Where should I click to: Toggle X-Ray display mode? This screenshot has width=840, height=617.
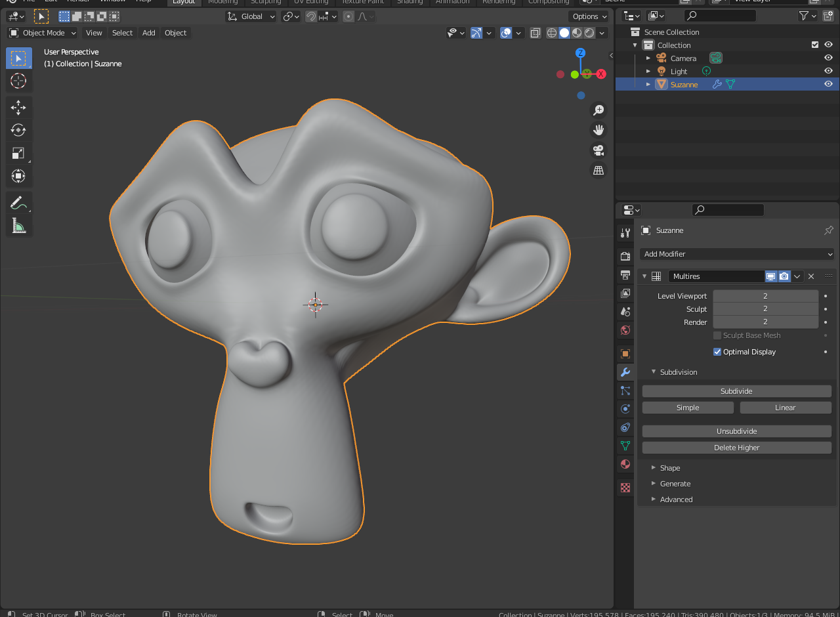[x=535, y=33]
